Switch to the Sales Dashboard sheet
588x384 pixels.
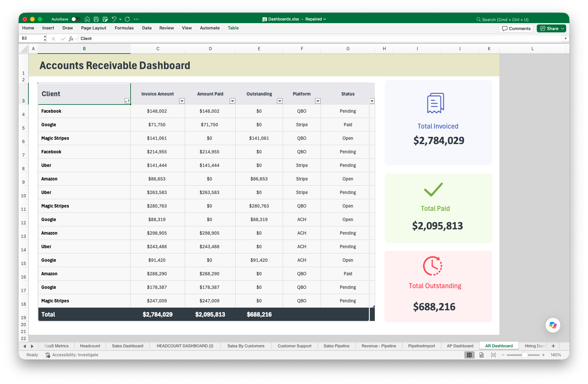tap(128, 346)
